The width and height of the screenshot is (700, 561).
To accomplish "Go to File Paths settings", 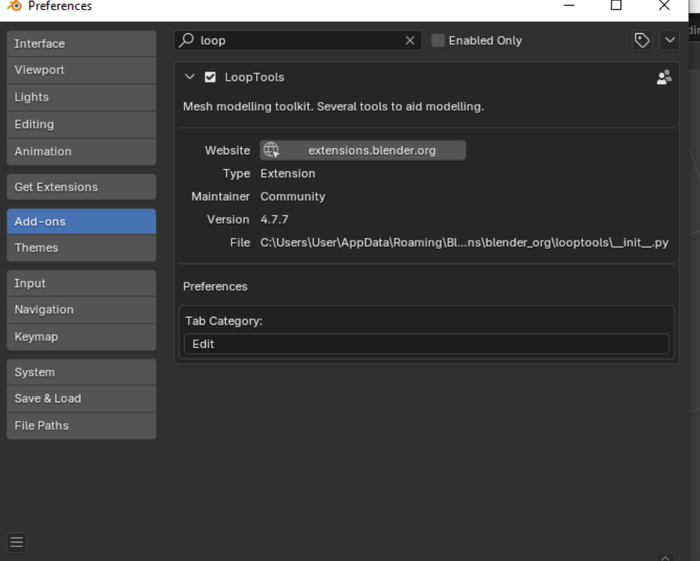I will pyautogui.click(x=81, y=425).
